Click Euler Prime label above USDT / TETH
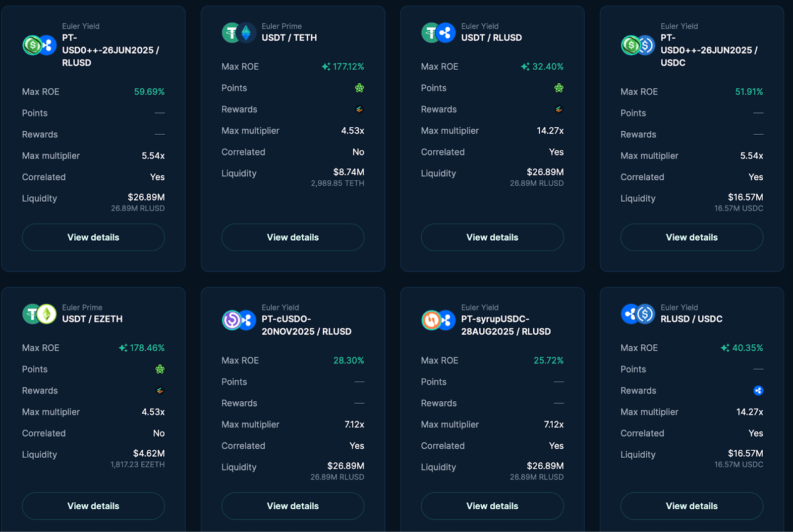This screenshot has width=793, height=532. click(282, 26)
